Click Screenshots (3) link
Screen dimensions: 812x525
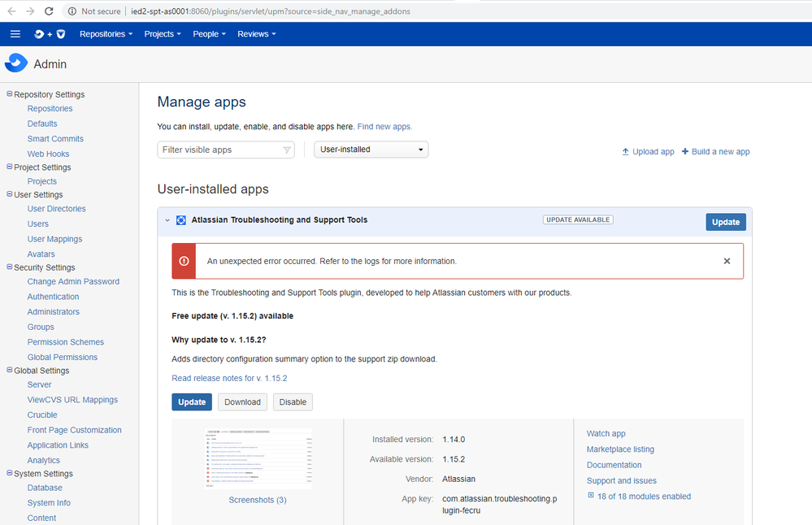tap(258, 500)
